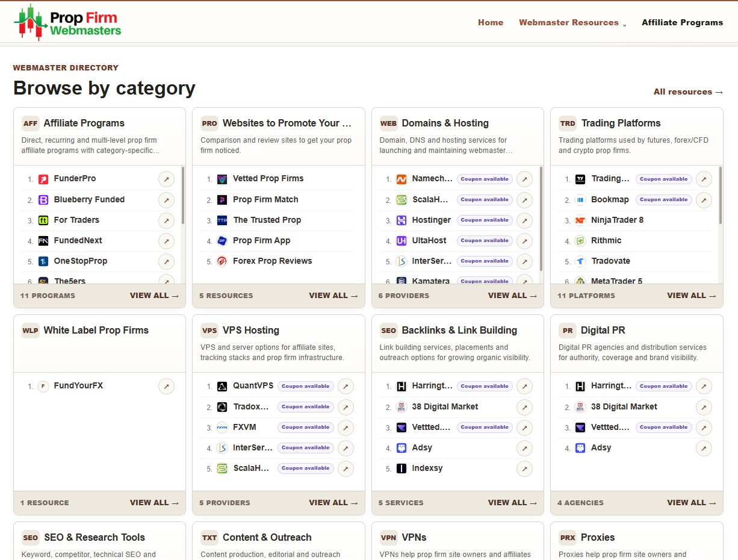738x560 pixels.
Task: Select 38 Digital Market in Backlinks list
Action: point(445,406)
